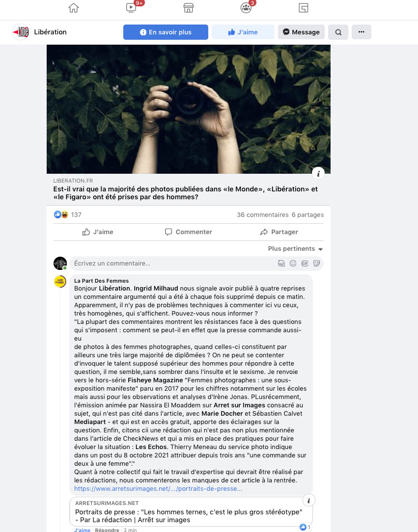Toggle the J'aime page like button
Image resolution: width=418 pixels, height=532 pixels.
tap(243, 32)
